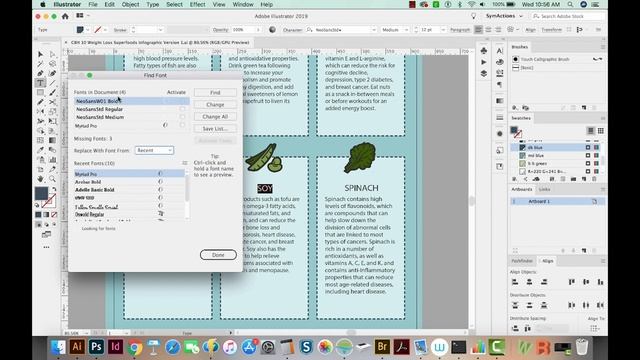This screenshot has width=640, height=360.
Task: Toggle Activate checkbox for NeoSansStd Medium
Action: (x=182, y=117)
